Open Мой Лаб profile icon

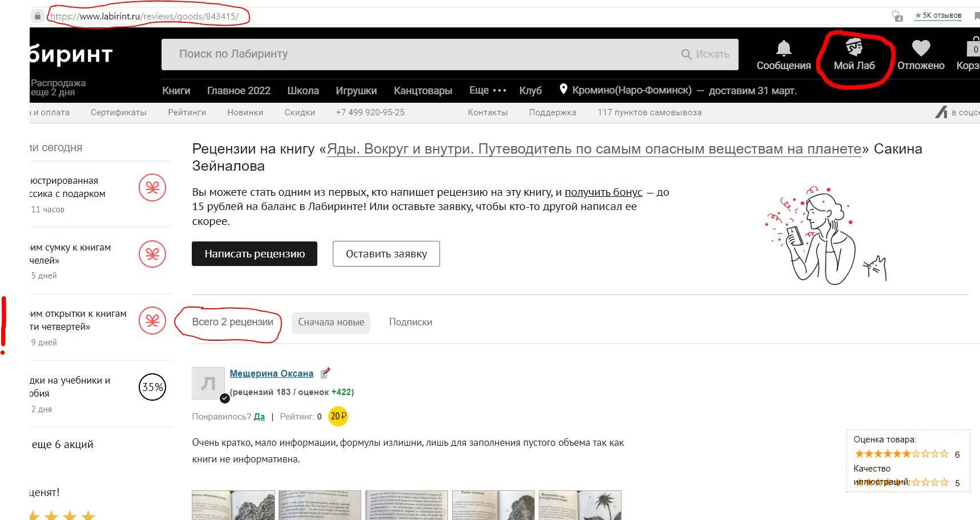(x=854, y=47)
